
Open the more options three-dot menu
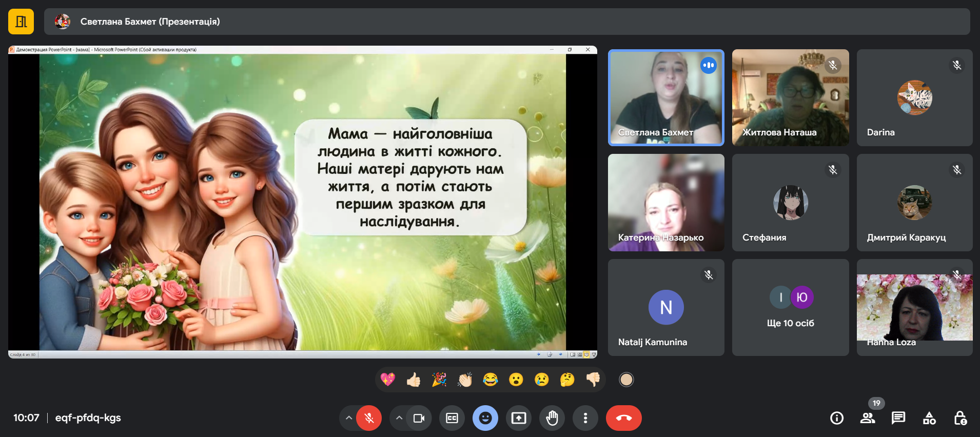(x=585, y=418)
